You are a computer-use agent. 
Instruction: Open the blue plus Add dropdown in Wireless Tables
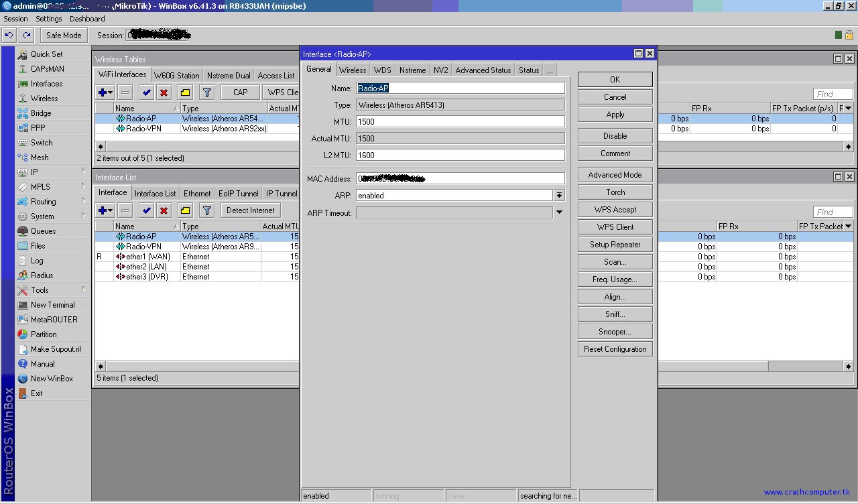coord(105,92)
